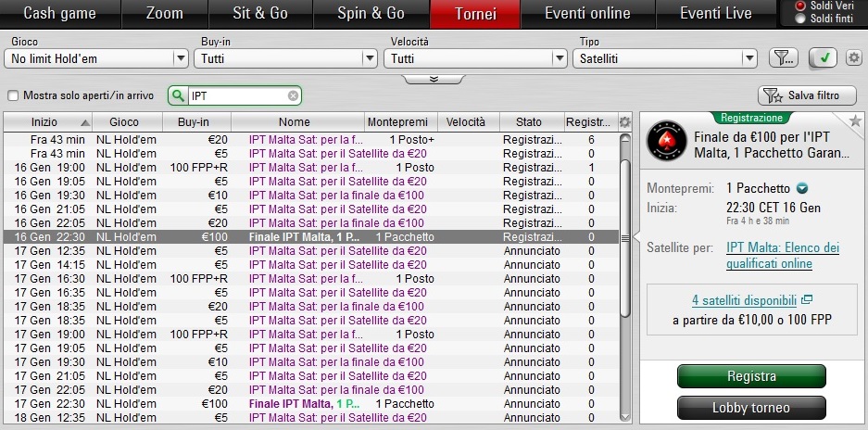Screen dimensions: 868x430
Task: Open the Velocità dropdown
Action: pos(475,58)
